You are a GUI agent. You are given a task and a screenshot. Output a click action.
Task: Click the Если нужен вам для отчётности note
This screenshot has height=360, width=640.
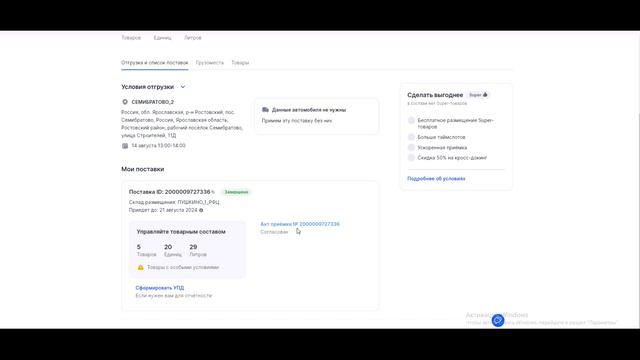[x=174, y=296]
